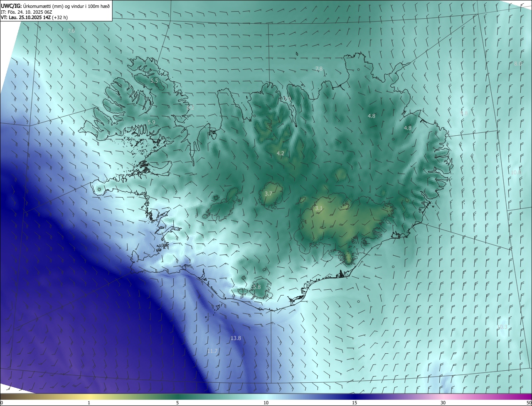
Task: Click the 1 tick on the colour scale
Action: [x=89, y=403]
